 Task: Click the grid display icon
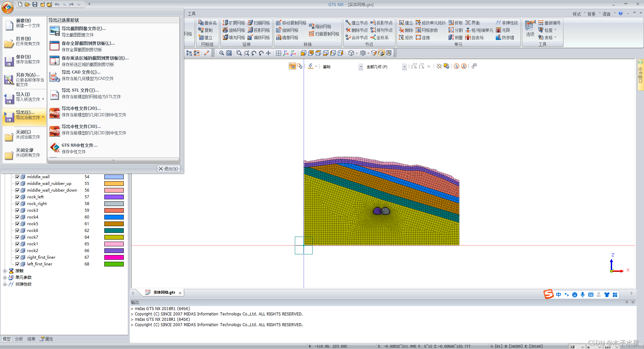(279, 53)
